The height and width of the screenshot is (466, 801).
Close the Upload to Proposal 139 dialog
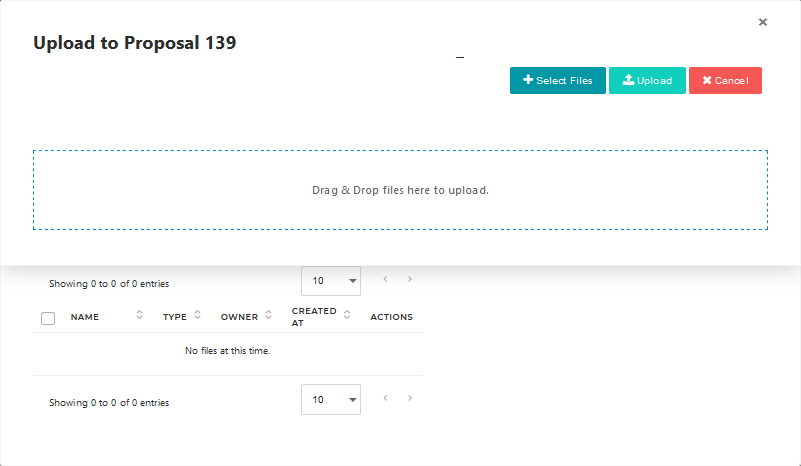(x=763, y=22)
